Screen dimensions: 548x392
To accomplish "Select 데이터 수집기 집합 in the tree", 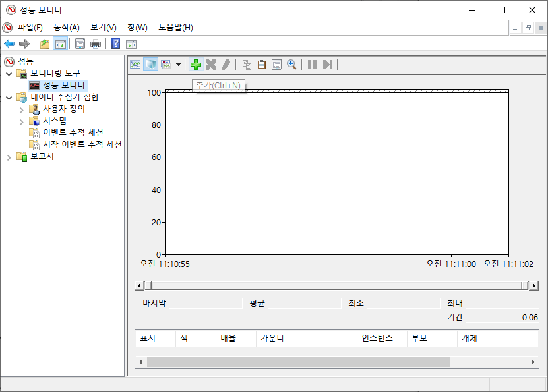I will coord(65,97).
